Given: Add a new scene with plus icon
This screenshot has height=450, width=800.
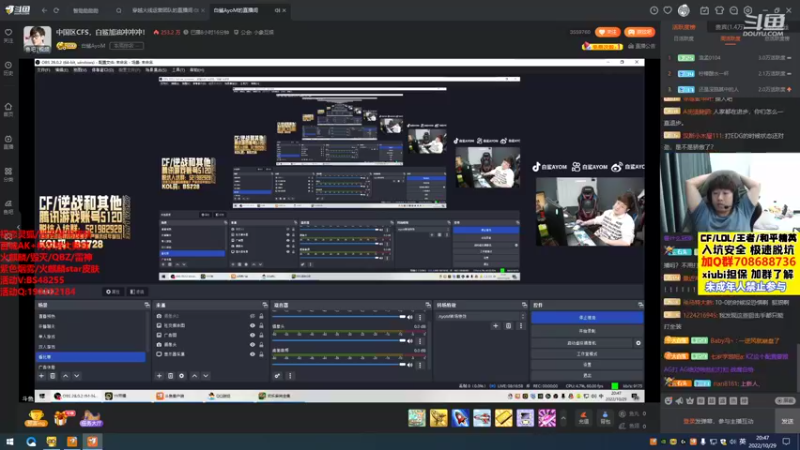Looking at the screenshot, I should click(41, 376).
